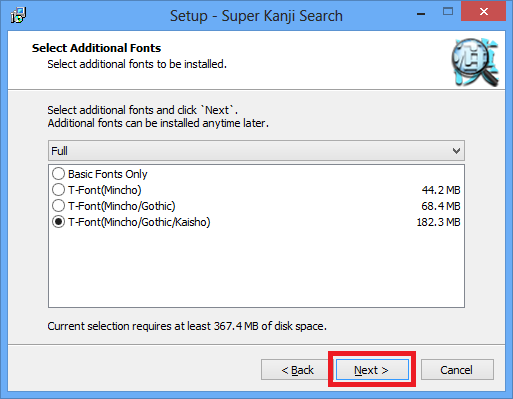This screenshot has width=513, height=399.
Task: Click the installer icon in the title bar
Action: (x=18, y=15)
